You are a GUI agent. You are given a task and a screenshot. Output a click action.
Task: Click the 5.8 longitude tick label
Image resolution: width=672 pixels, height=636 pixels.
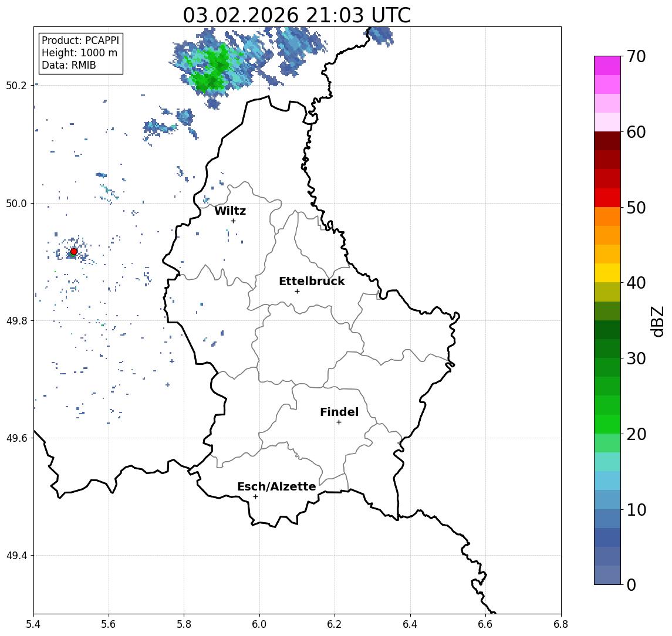pyautogui.click(x=184, y=624)
